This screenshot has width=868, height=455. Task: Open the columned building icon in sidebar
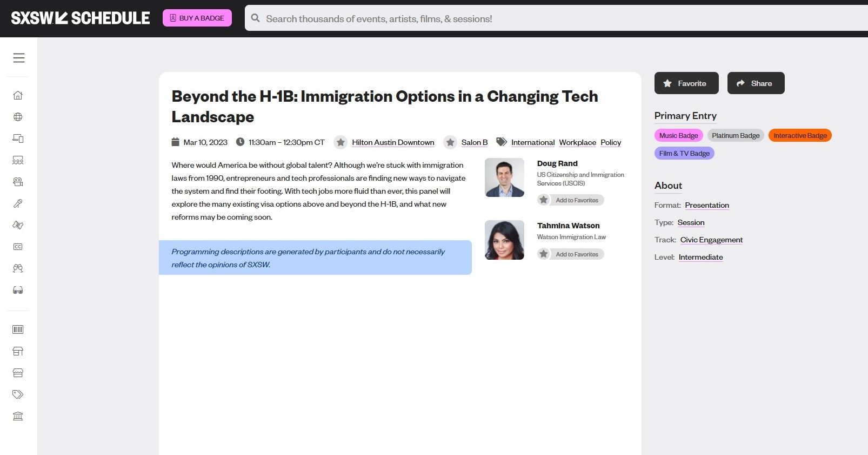point(18,416)
